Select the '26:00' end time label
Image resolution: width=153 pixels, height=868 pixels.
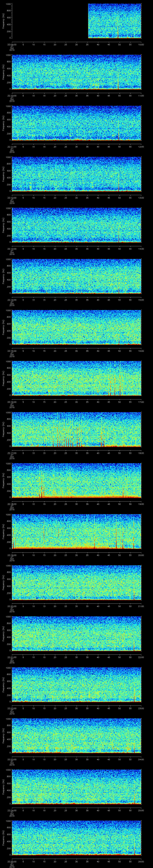pos(141,861)
